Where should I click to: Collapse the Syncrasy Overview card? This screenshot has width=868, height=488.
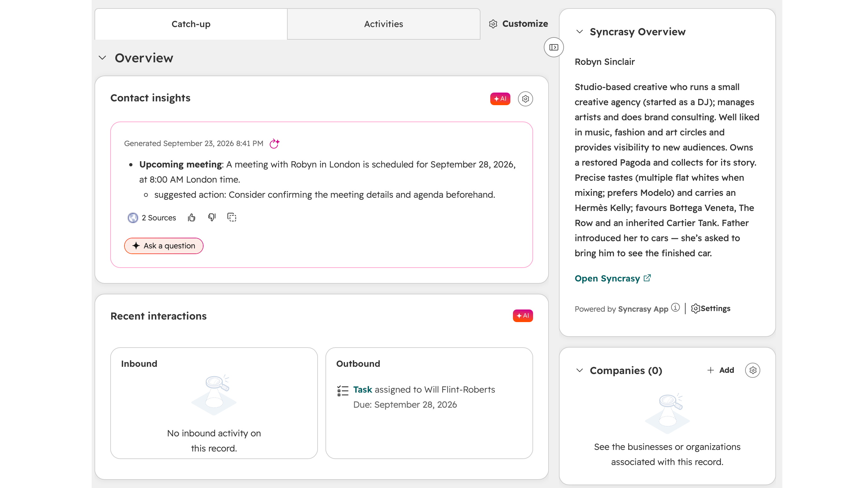click(580, 32)
